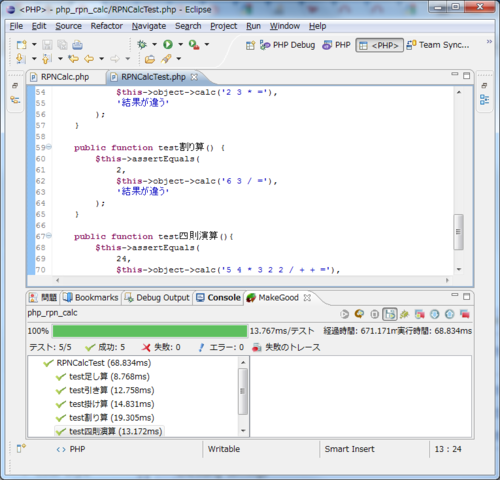Switch to the Console tab
This screenshot has width=500, height=480.
click(218, 297)
